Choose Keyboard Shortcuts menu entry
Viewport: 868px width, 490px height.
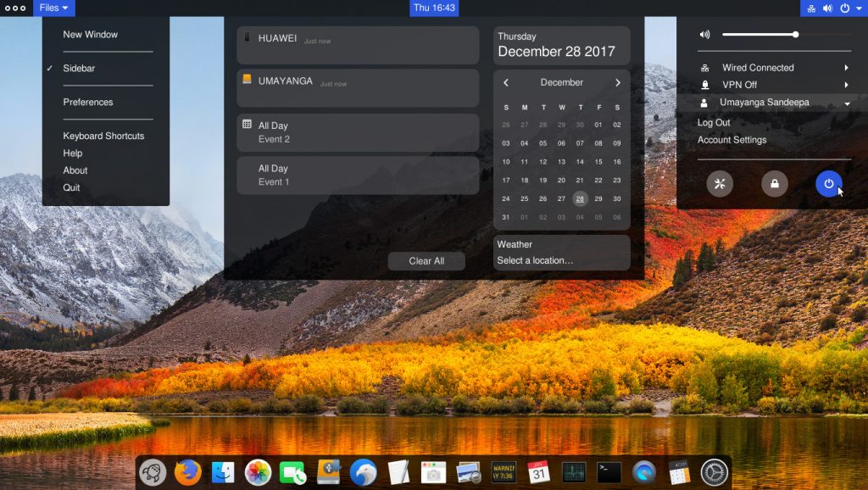pos(103,136)
